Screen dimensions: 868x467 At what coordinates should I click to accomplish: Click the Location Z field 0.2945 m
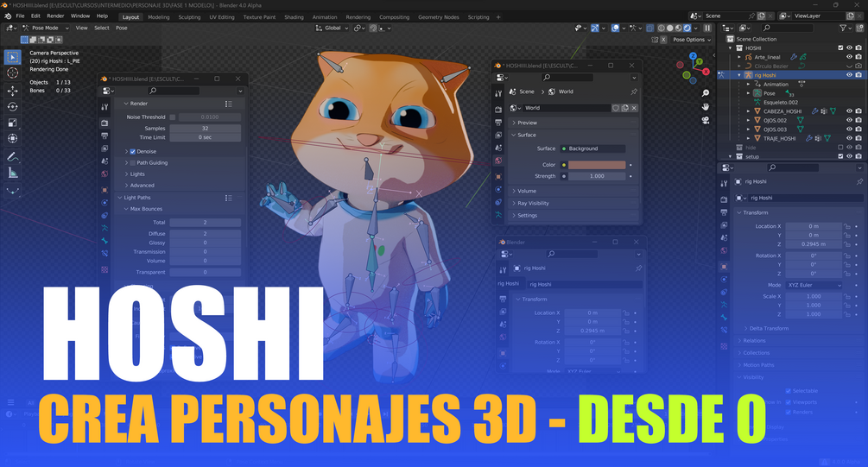point(814,244)
